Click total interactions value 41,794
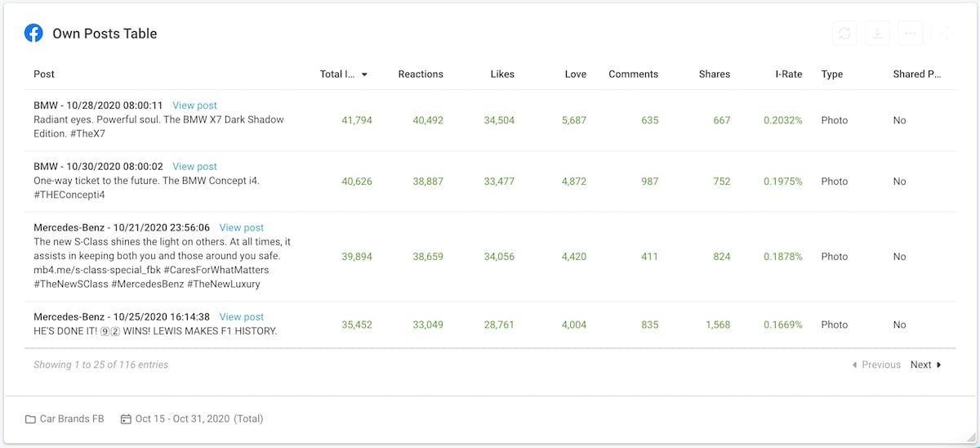The image size is (980, 448). point(357,121)
